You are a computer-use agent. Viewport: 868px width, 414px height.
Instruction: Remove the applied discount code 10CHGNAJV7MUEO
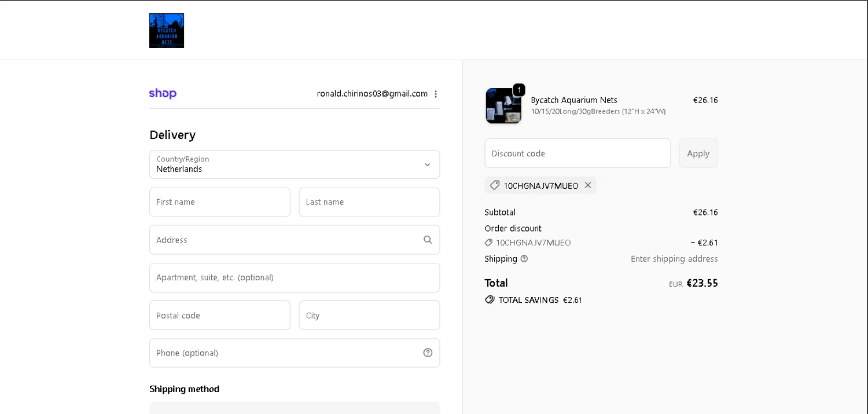588,185
